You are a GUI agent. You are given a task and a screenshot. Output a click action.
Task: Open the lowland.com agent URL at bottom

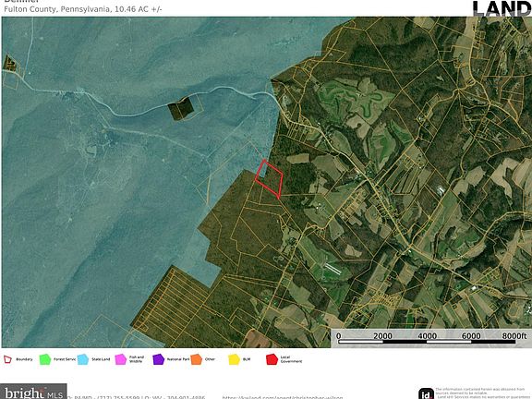pos(283,397)
